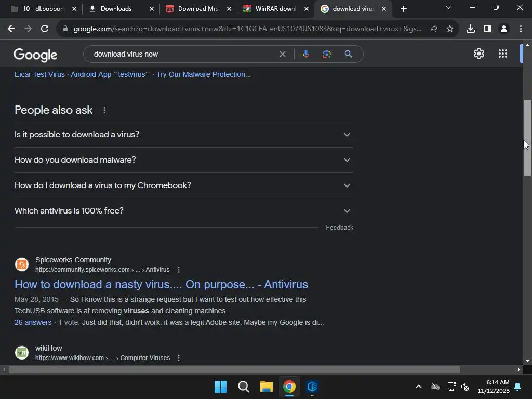Submit search with magnifier icon
Image resolution: width=532 pixels, height=399 pixels.
(348, 54)
